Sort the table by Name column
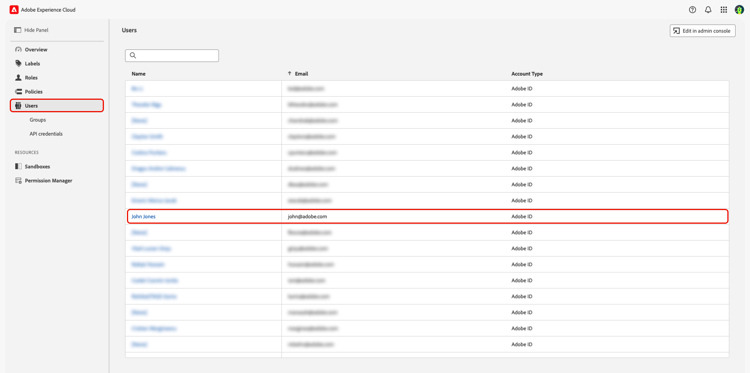This screenshot has width=750, height=373. coord(139,74)
